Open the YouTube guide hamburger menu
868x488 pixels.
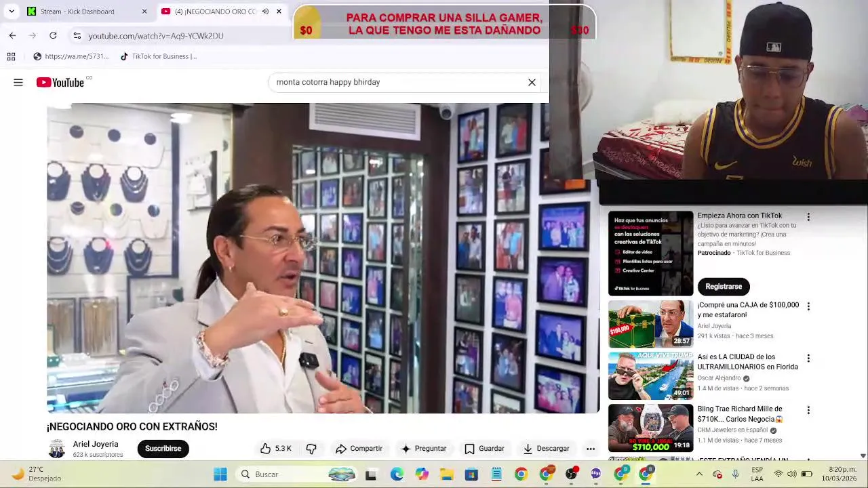tap(18, 83)
